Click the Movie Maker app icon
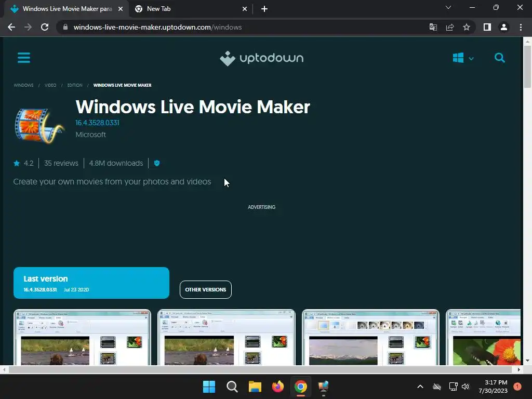This screenshot has height=399, width=532. (x=39, y=125)
